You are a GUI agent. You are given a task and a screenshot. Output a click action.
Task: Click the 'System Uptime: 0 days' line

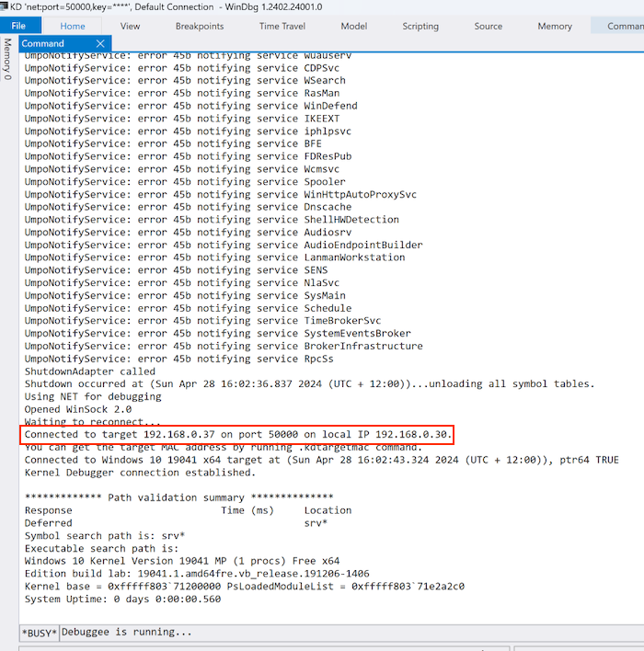[x=122, y=599]
